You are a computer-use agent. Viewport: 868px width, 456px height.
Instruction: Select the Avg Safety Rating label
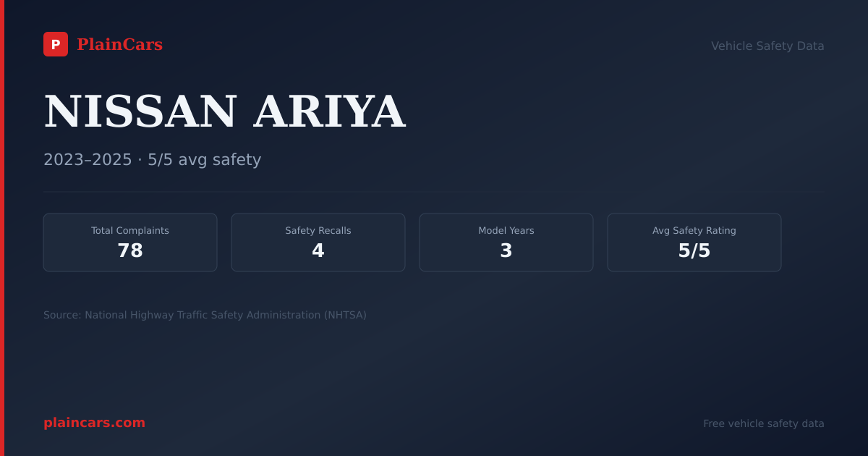coord(694,231)
